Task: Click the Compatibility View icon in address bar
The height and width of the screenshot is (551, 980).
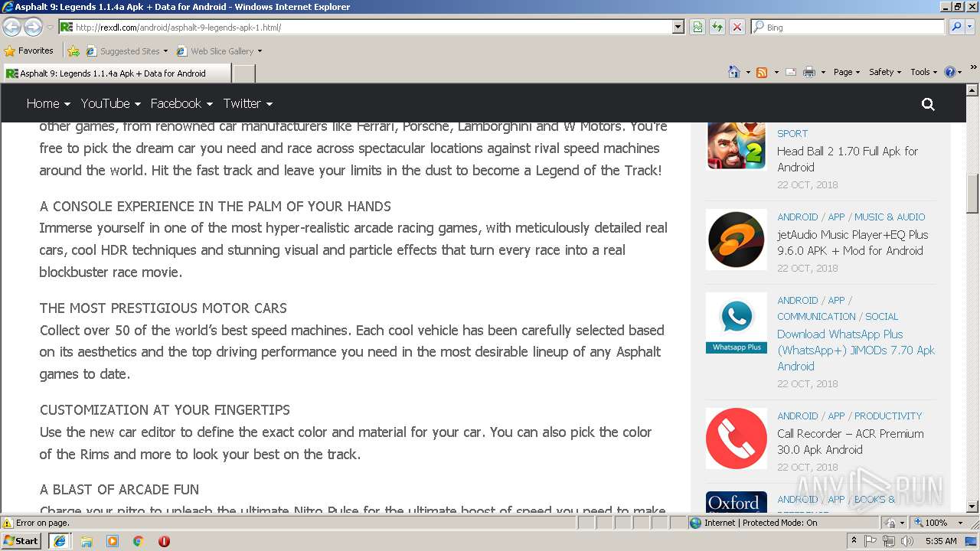Action: click(697, 27)
